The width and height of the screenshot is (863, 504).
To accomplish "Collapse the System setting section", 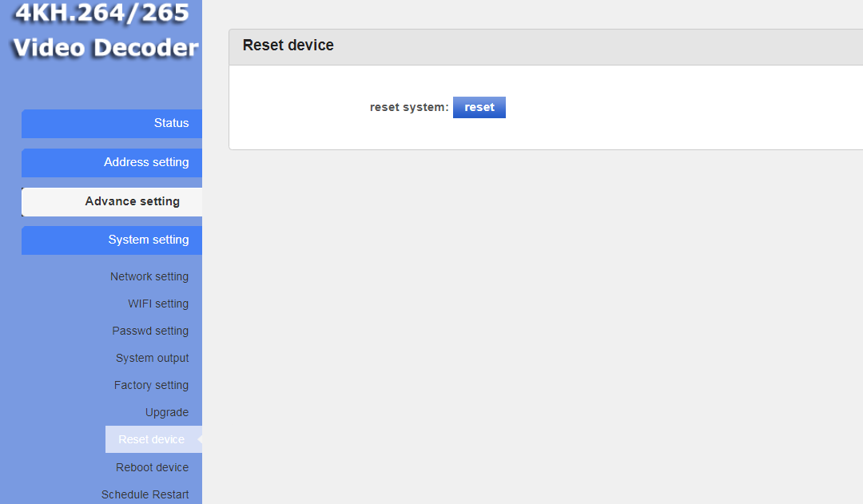I will 112,240.
